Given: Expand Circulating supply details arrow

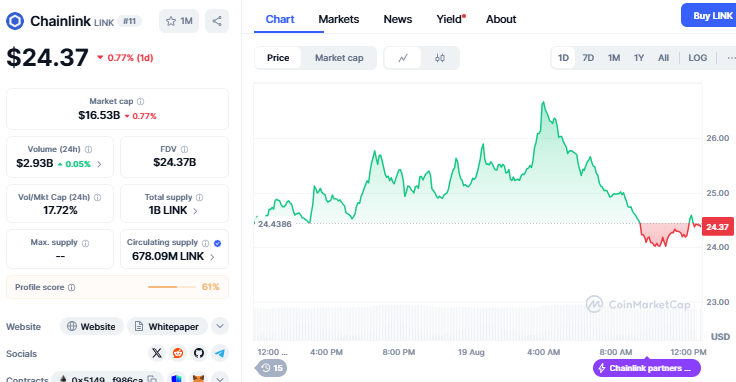Looking at the screenshot, I should coord(212,257).
